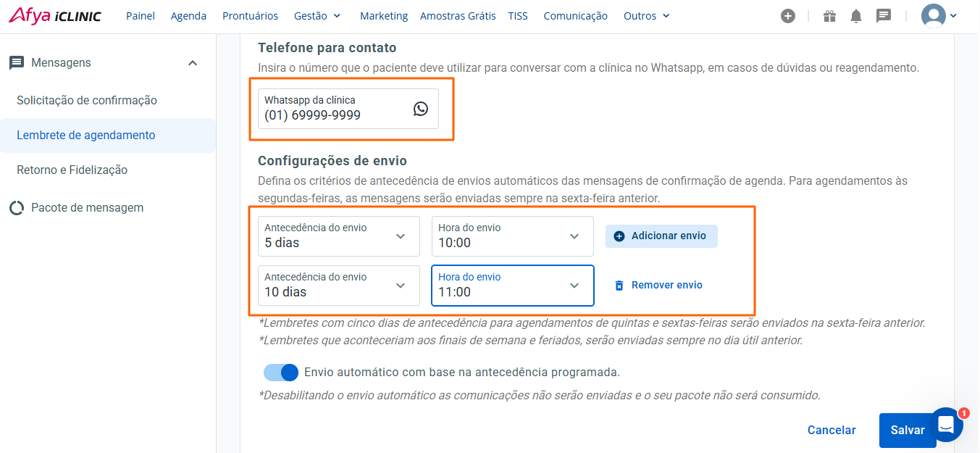
Task: Open the 5 dias antecedência dropdown
Action: pos(338,236)
